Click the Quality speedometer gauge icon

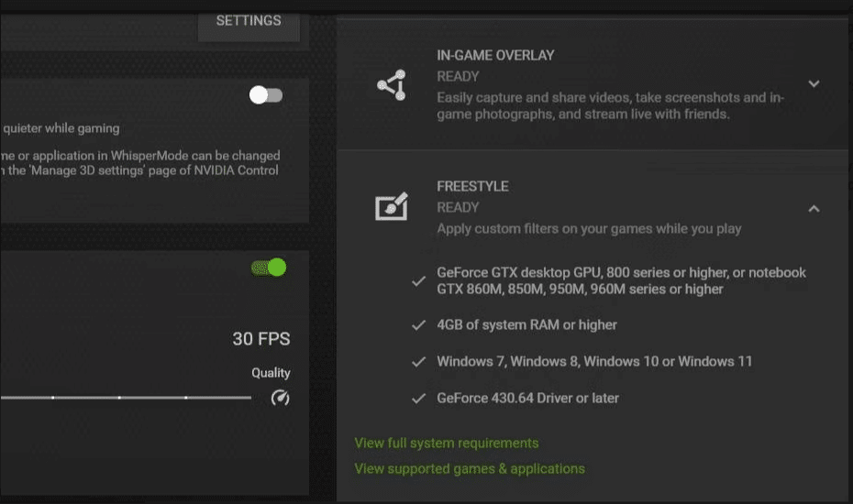coord(280,398)
